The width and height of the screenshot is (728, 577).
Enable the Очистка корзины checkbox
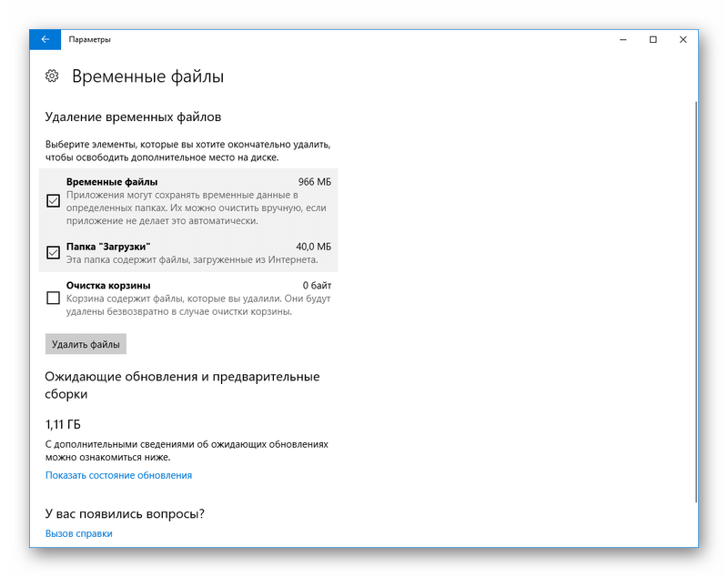(x=54, y=298)
